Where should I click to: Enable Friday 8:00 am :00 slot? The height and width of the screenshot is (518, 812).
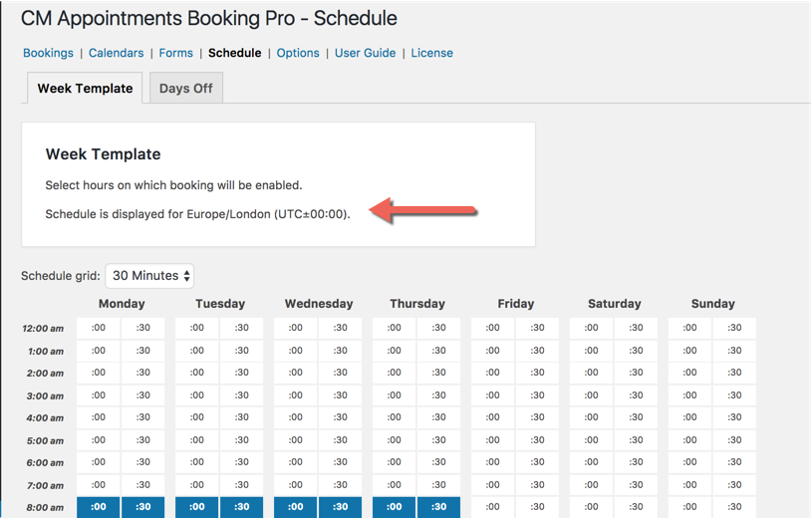click(x=492, y=507)
